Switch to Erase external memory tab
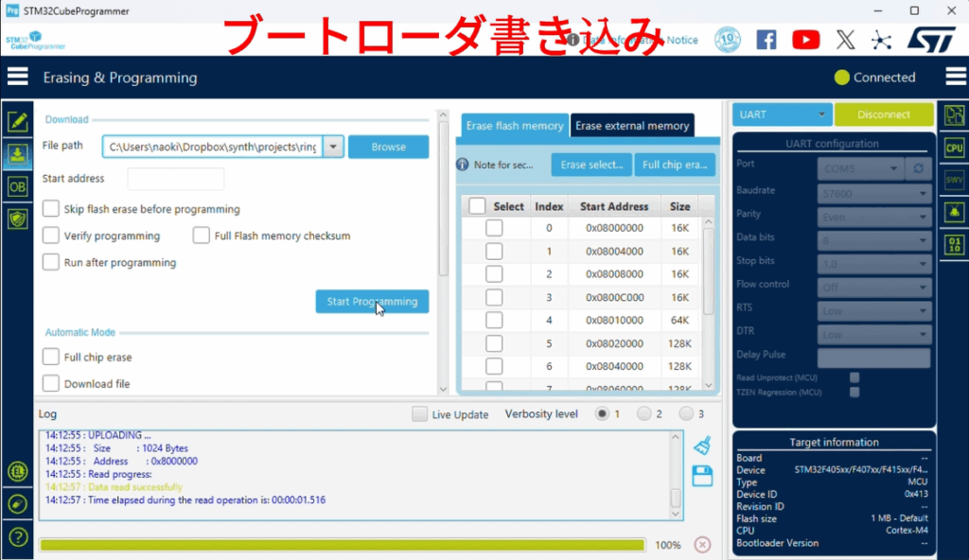 632,126
